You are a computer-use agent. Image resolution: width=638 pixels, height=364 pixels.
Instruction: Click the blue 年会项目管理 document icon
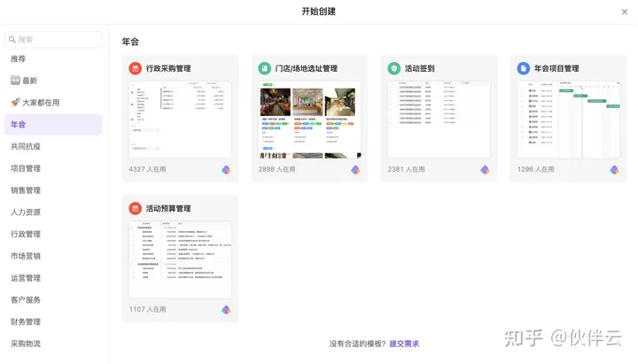524,68
